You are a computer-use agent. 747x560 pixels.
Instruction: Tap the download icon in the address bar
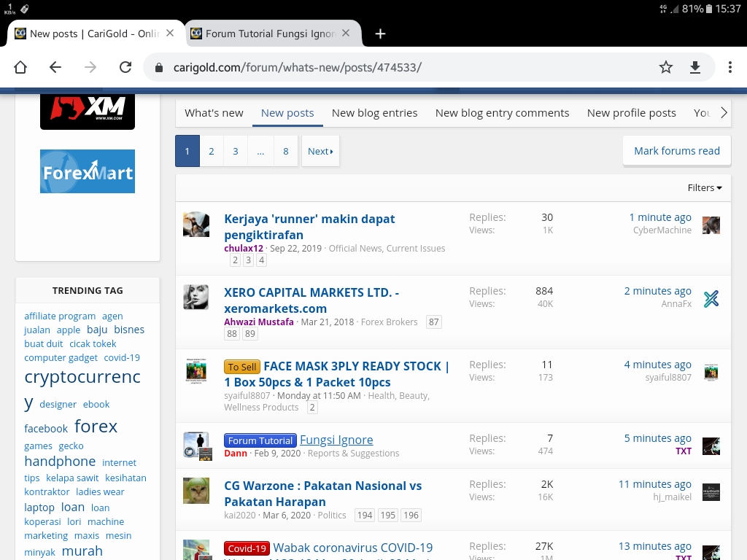(695, 67)
